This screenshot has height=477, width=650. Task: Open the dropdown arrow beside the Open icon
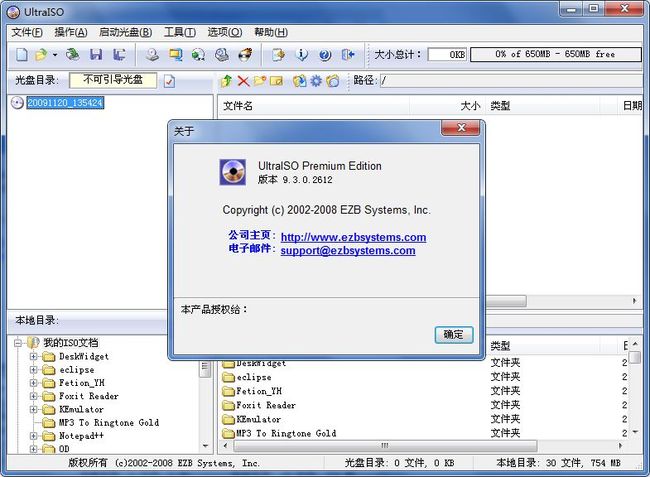[x=55, y=55]
